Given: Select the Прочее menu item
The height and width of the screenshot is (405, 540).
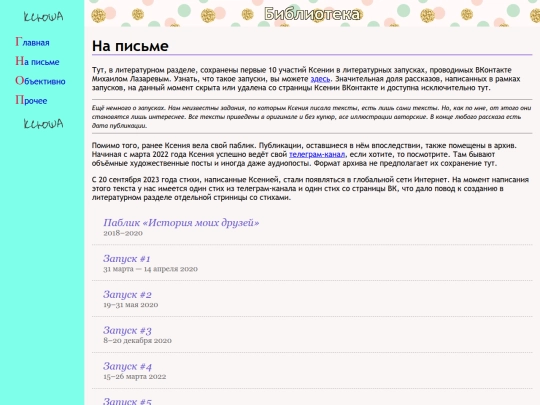Looking at the screenshot, I should (x=31, y=100).
